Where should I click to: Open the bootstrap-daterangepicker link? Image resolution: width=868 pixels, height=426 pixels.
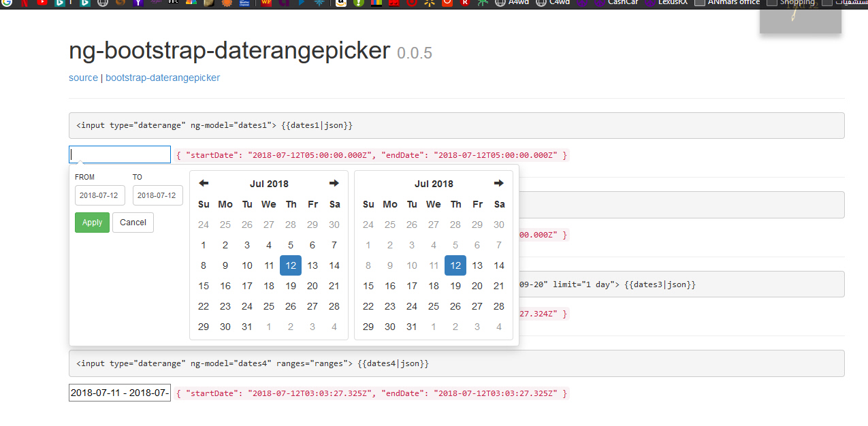pos(163,78)
